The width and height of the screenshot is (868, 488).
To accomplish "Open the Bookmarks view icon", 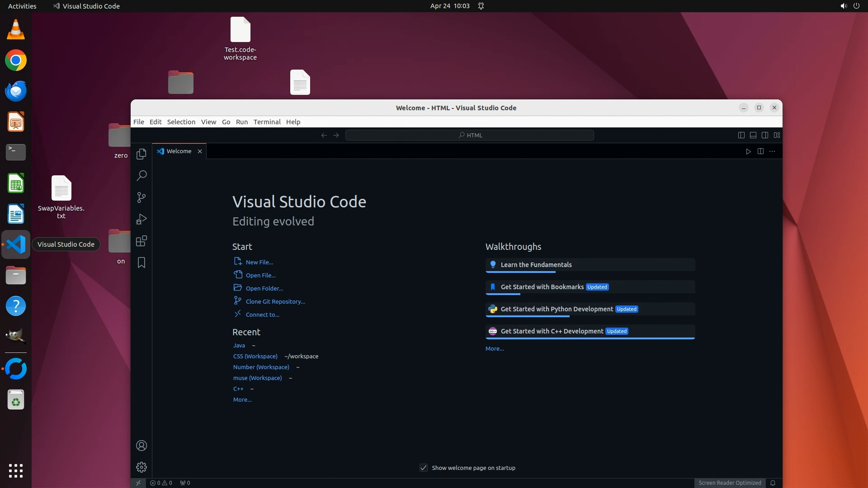I will pos(142,263).
